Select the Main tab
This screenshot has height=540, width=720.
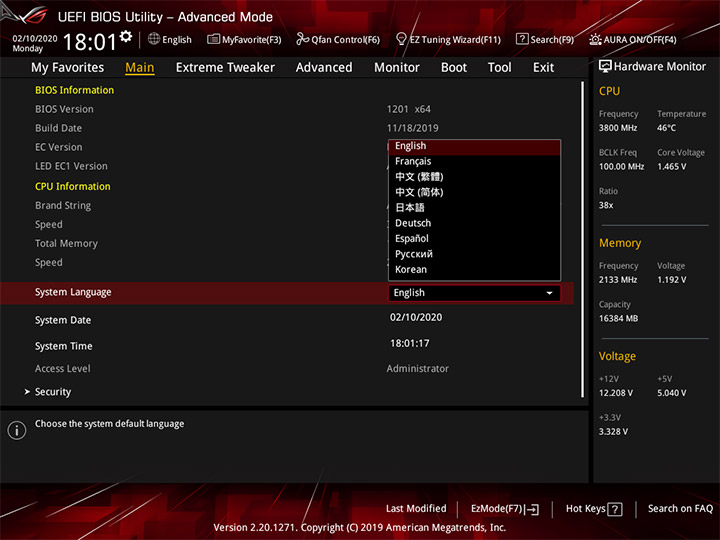pos(140,68)
